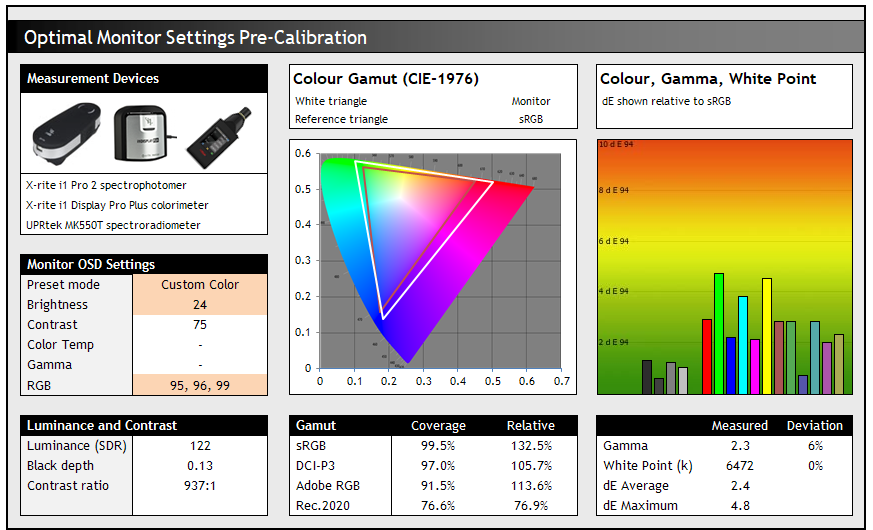Viewport: 873px width, 530px height.
Task: Select the cyan bar in the dE chart
Action: click(743, 345)
